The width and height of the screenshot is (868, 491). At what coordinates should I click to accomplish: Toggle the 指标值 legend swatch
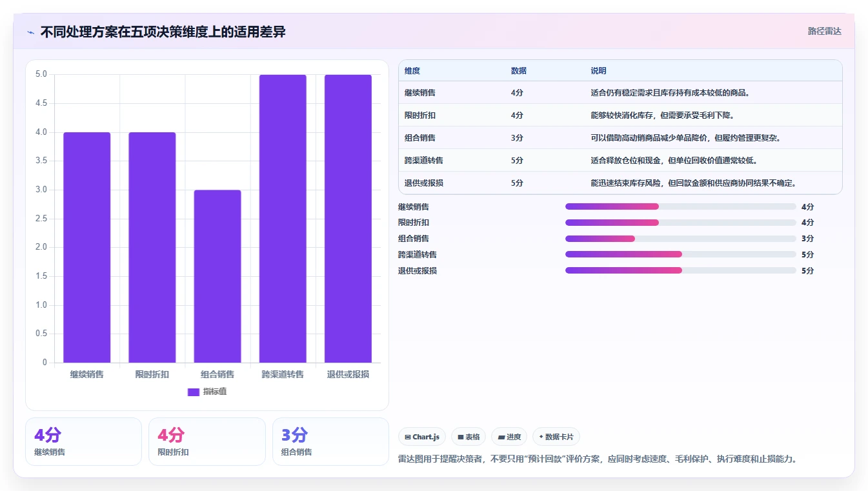tap(194, 392)
